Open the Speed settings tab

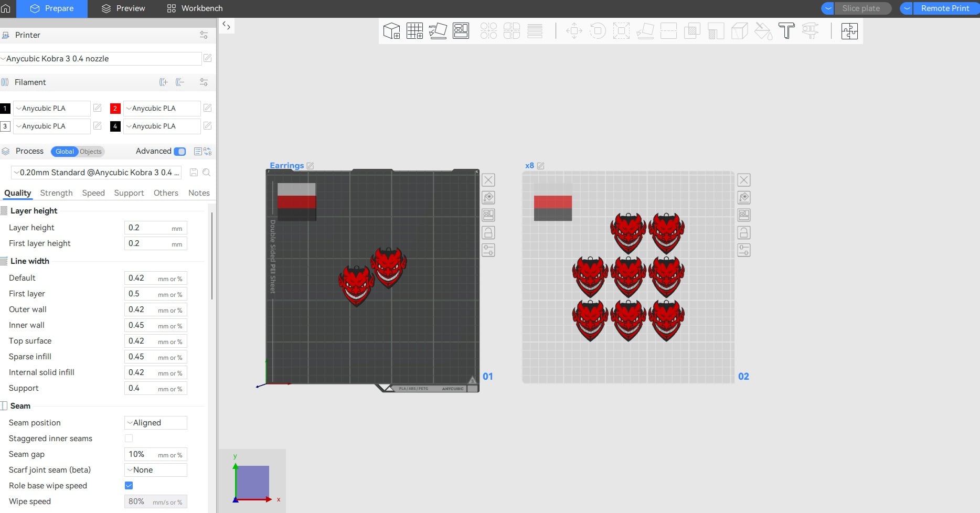click(x=93, y=193)
